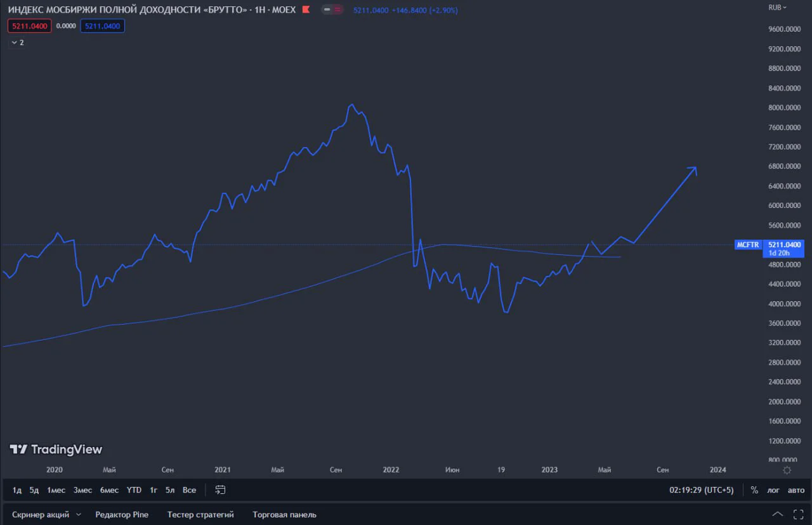Image resolution: width=812 pixels, height=525 pixels.
Task: Set range to 1г
Action: click(154, 490)
